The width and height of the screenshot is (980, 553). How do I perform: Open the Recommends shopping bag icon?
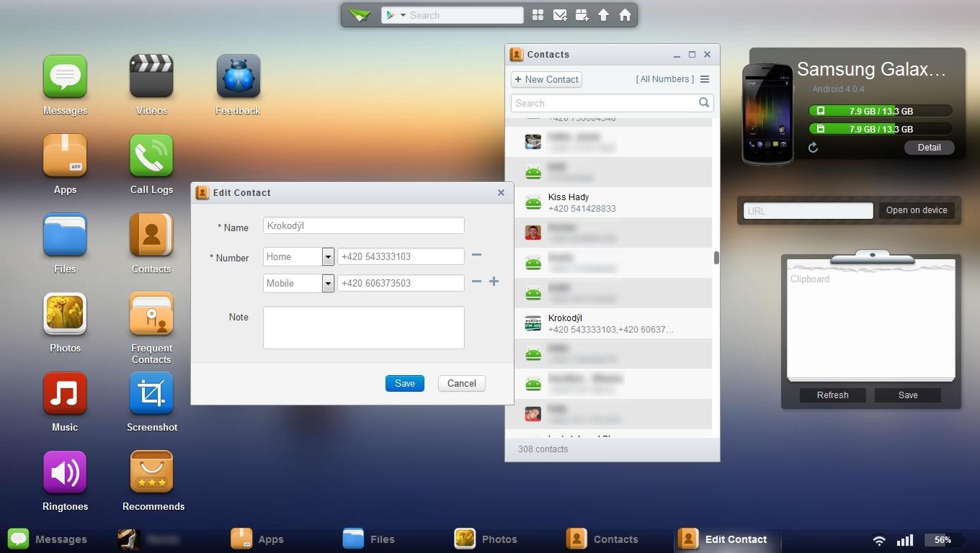[x=151, y=472]
